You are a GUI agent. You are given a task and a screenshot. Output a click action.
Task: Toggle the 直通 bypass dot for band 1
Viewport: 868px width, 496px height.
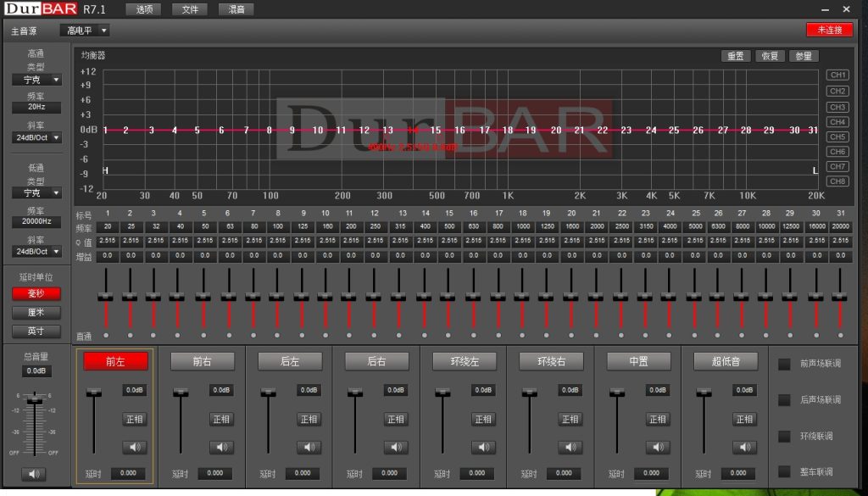[106, 336]
